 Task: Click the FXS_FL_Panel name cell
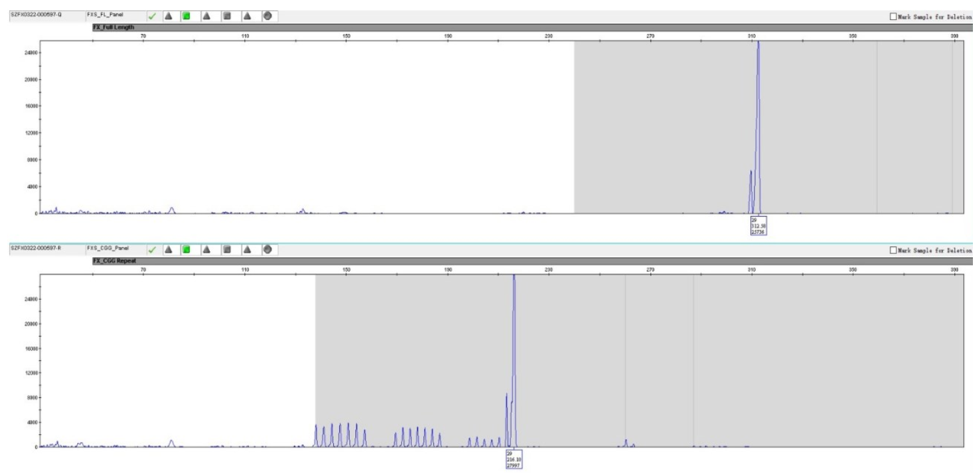click(104, 14)
